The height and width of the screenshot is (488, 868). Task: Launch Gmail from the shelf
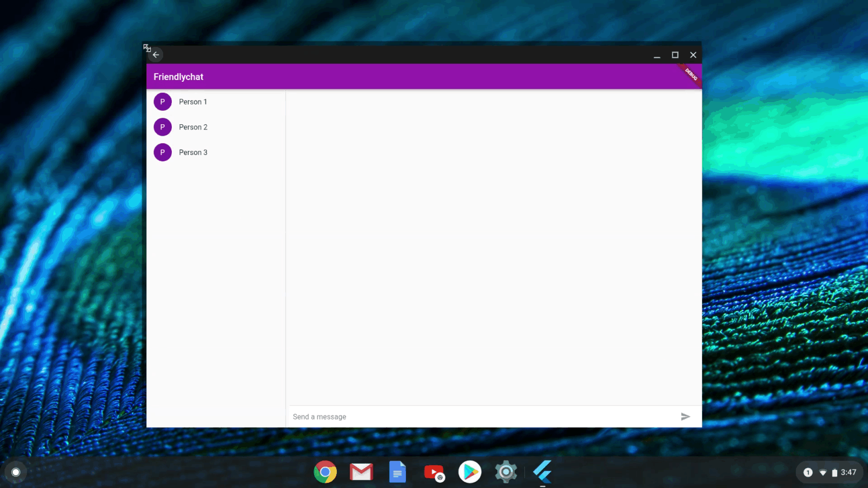[361, 472]
